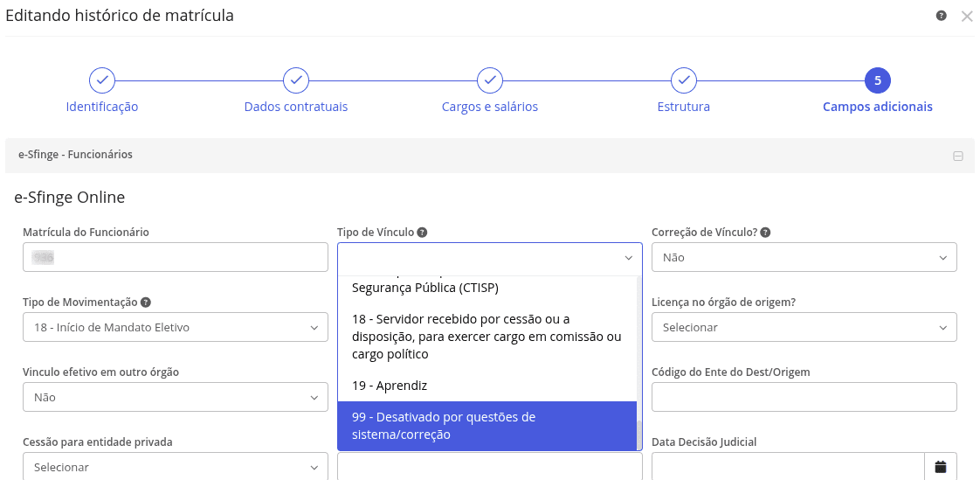The width and height of the screenshot is (980, 480).
Task: Show help for Correção de Vínculo
Action: tap(766, 233)
